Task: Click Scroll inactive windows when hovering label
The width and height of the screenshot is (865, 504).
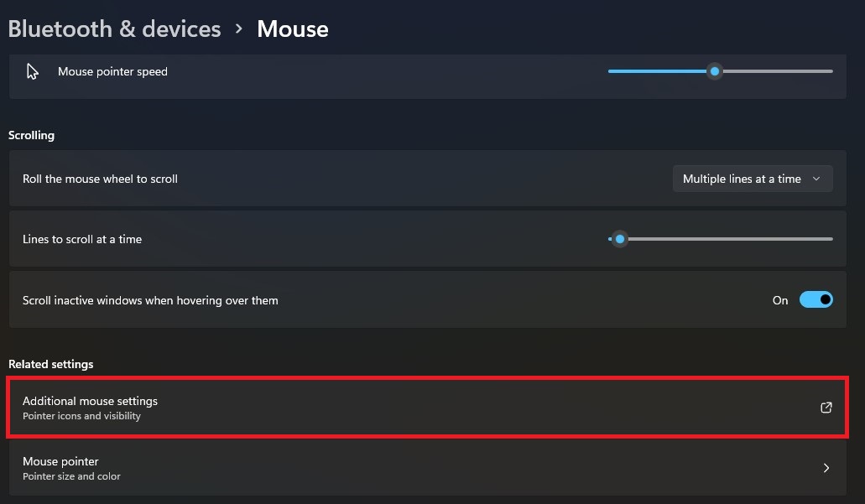Action: coord(150,300)
